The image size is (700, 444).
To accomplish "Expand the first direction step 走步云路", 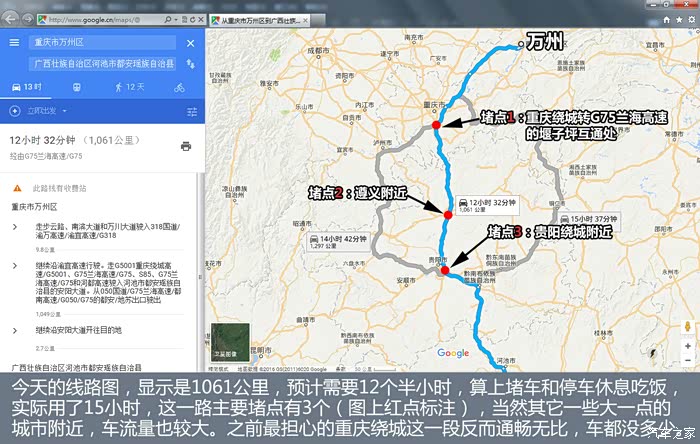I will tap(14, 226).
